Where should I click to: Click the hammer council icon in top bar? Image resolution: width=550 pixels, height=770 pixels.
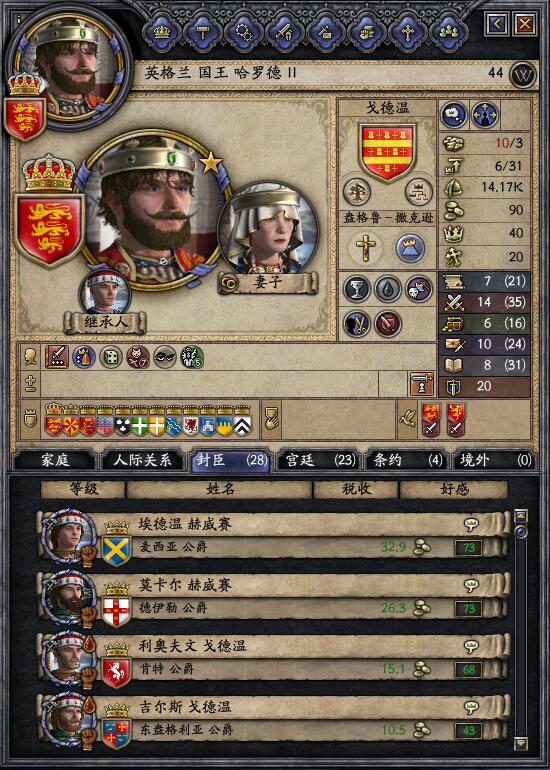coord(203,31)
